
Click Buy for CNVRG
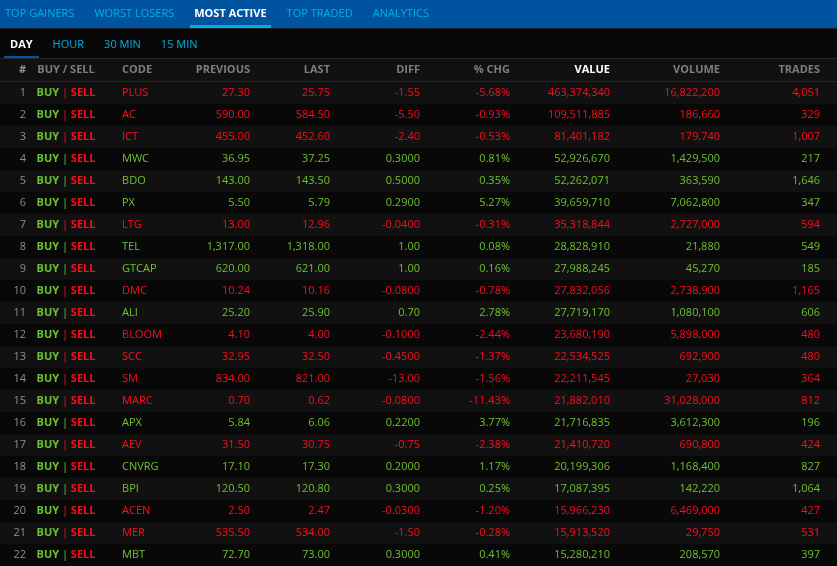48,466
